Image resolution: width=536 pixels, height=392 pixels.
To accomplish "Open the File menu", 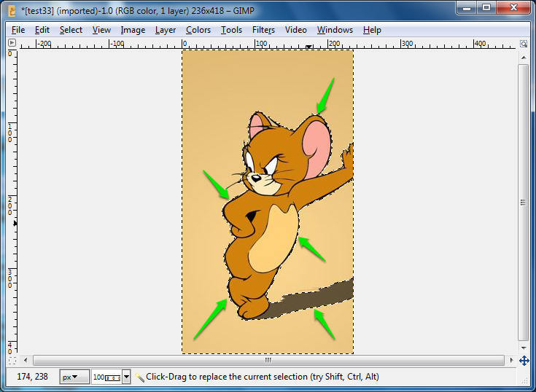I will pyautogui.click(x=18, y=30).
